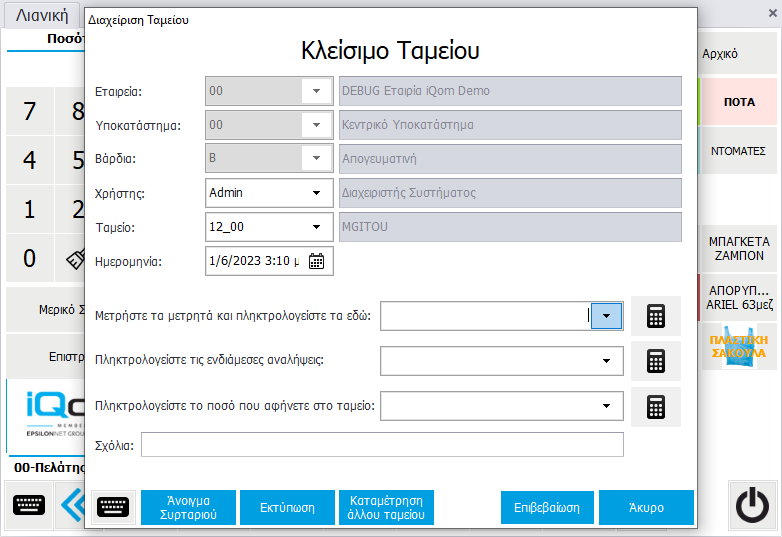
Task: Open calculator for counted cash field
Action: [655, 316]
